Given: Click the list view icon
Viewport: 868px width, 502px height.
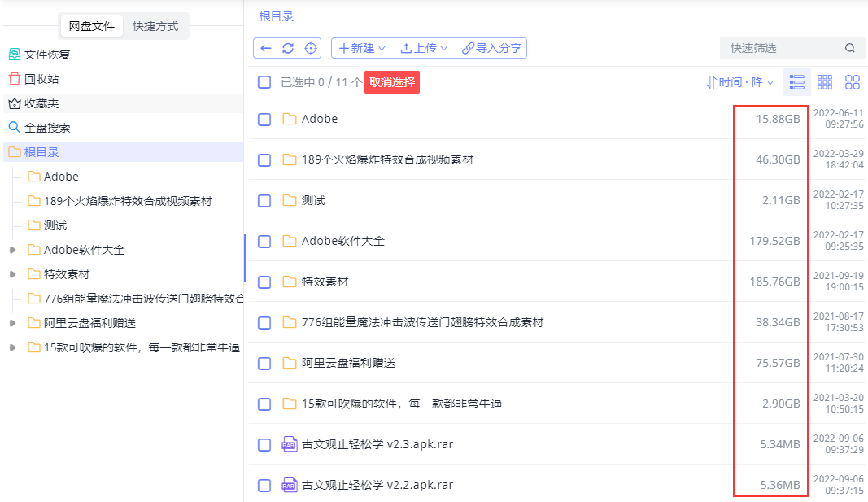Looking at the screenshot, I should pyautogui.click(x=796, y=81).
